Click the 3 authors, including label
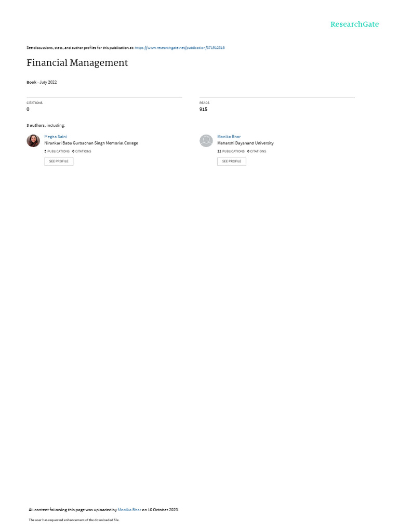The width and height of the screenshot is (399, 532). [46, 126]
